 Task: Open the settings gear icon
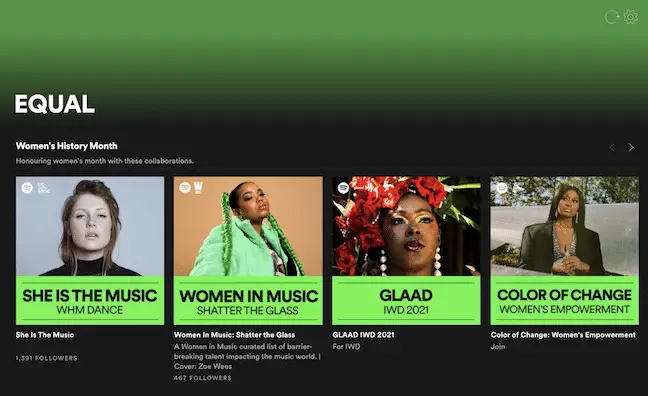[631, 17]
